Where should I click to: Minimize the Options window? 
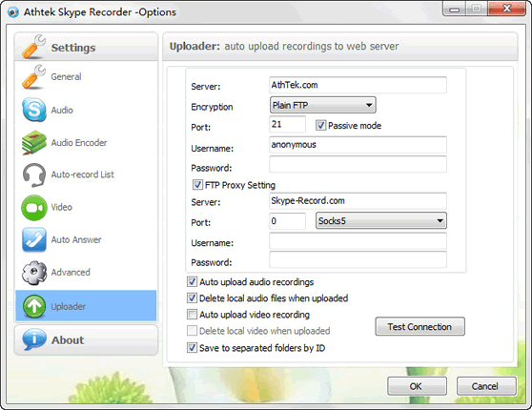pos(455,10)
